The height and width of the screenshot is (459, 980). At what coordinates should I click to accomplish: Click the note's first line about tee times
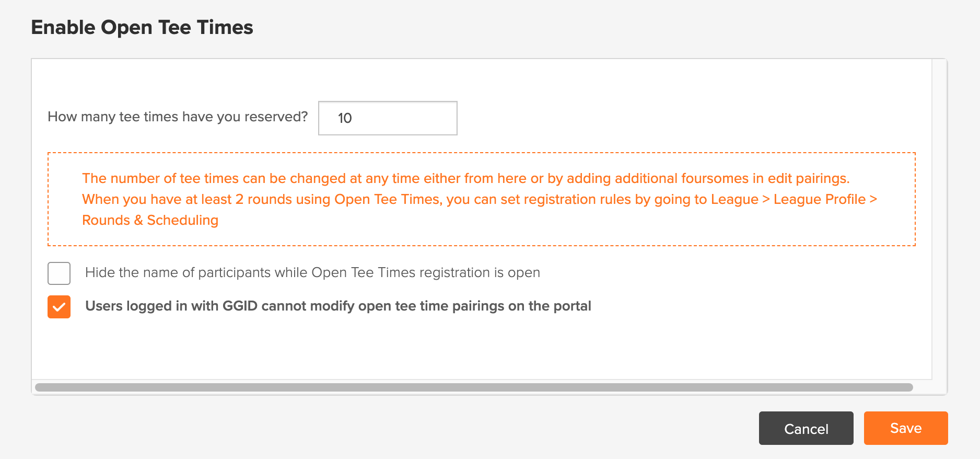465,178
